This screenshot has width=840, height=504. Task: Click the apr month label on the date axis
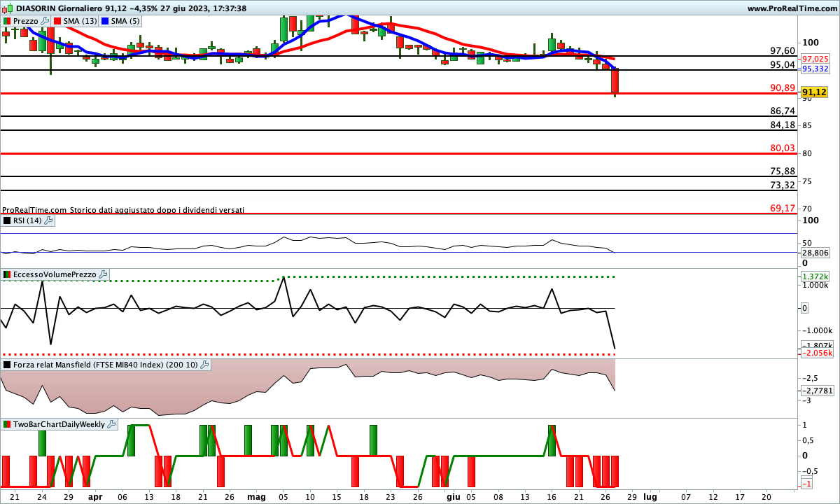[96, 496]
